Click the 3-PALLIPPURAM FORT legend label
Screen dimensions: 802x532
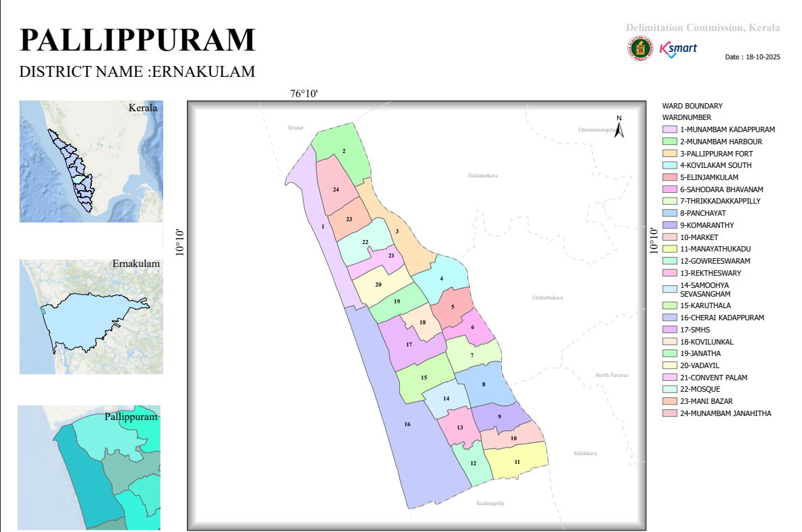point(716,154)
